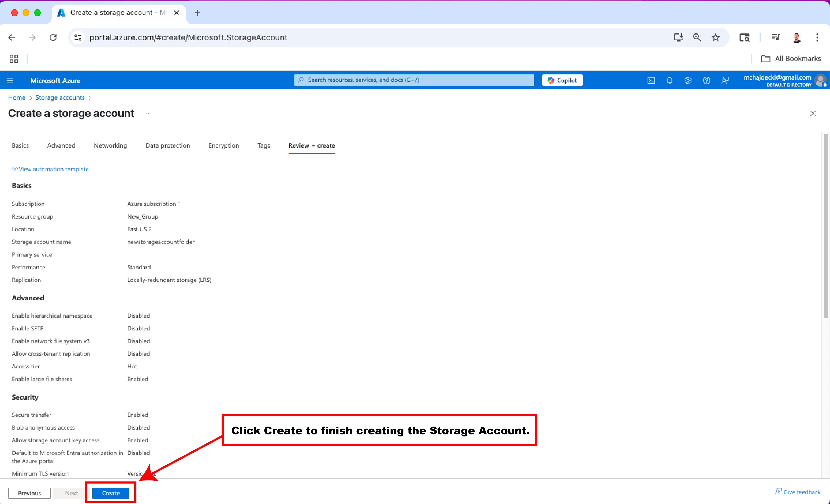The image size is (830, 504).
Task: Open the Chrome profile avatar
Action: tap(797, 37)
